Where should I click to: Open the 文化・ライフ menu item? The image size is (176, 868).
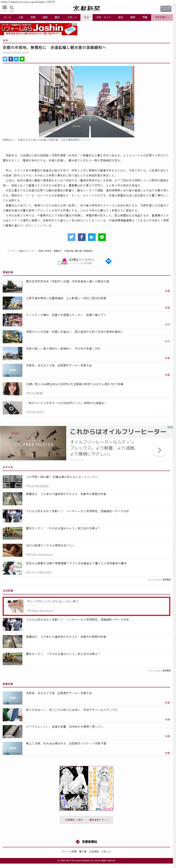click(103, 17)
